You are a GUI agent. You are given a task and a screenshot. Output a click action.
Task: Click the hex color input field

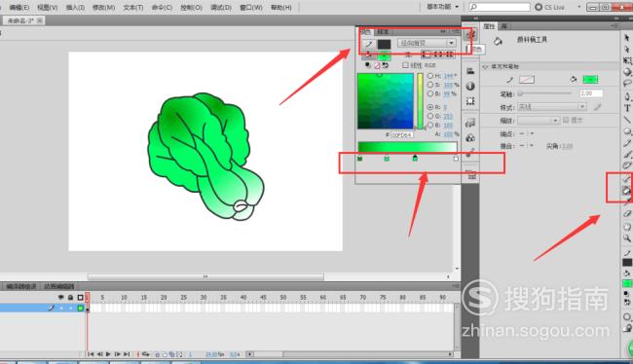pos(401,134)
